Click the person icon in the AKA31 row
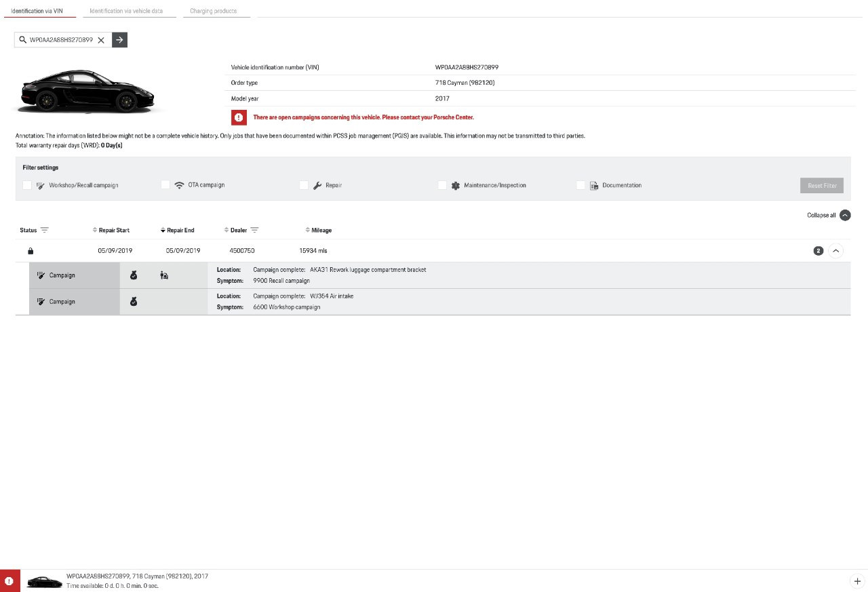The image size is (868, 592). pos(163,275)
